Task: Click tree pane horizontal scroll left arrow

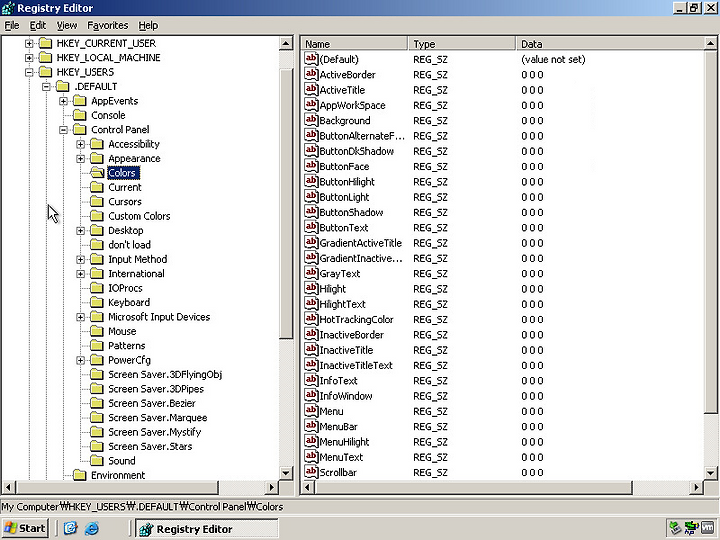Action: 8,487
